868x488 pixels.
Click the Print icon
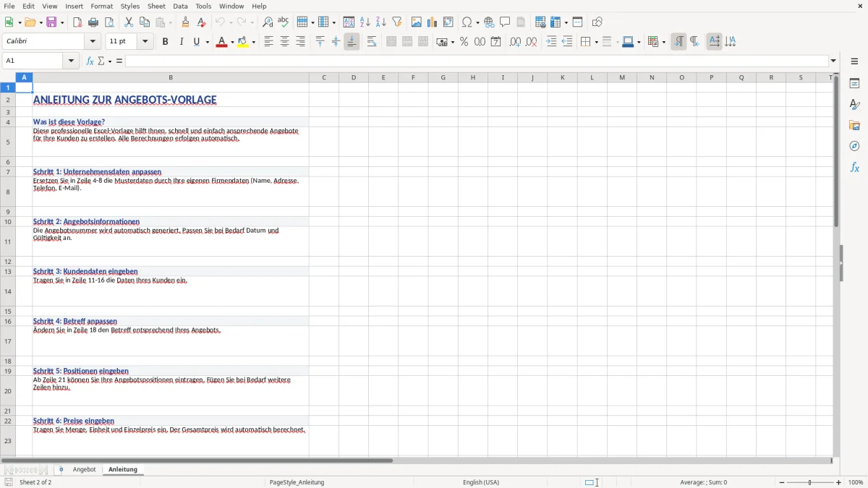click(93, 22)
